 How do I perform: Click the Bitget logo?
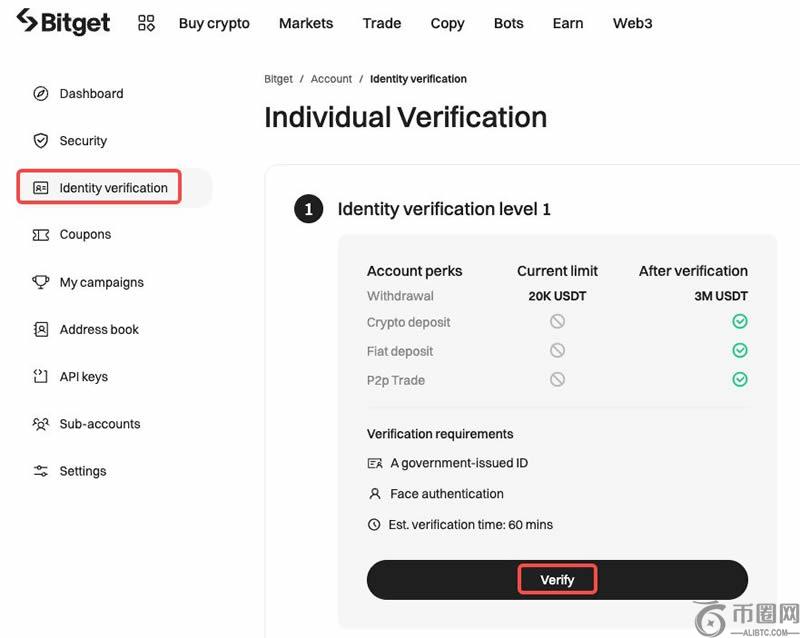point(63,22)
